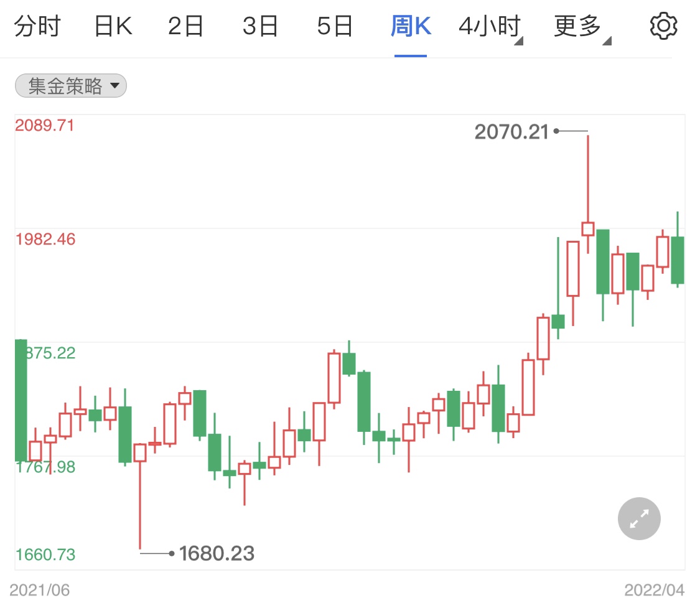
Task: Click the tall red candle at the peak
Action: pos(588,228)
